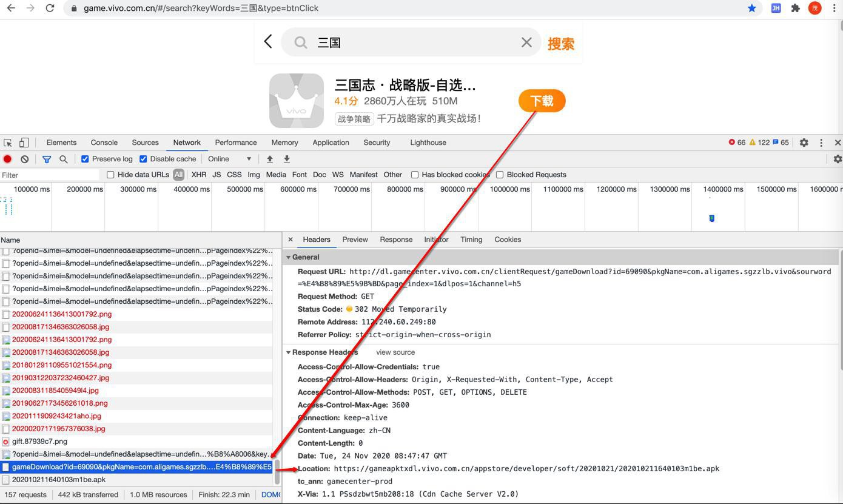Image resolution: width=843 pixels, height=504 pixels.
Task: Open the Extensions puzzle-piece icon
Action: click(796, 8)
